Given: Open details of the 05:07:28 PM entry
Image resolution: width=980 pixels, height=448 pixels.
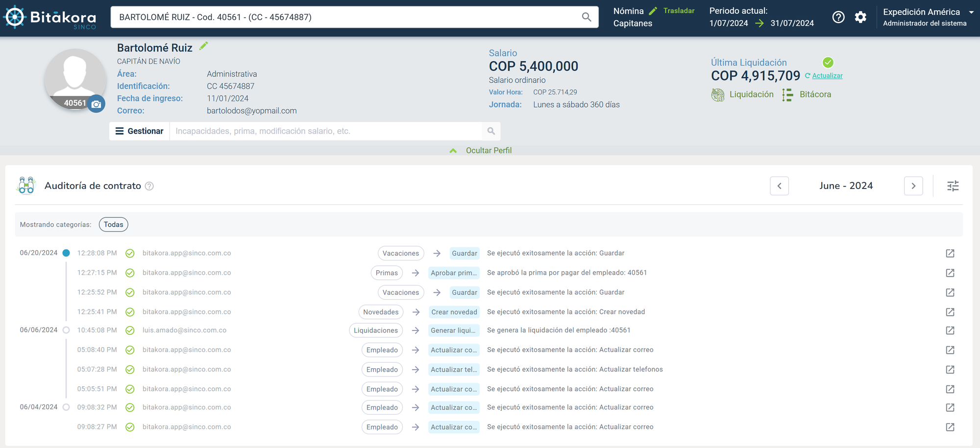Looking at the screenshot, I should pos(950,370).
